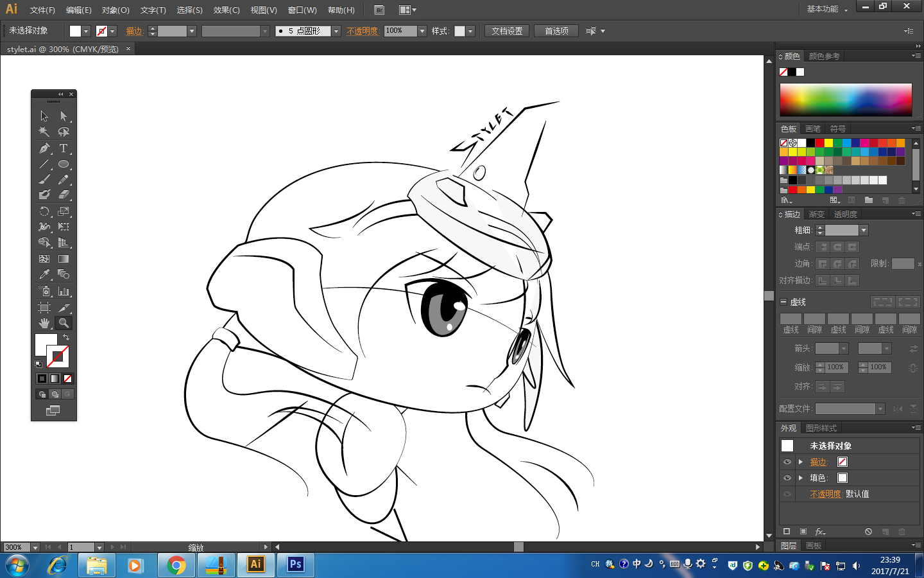Image resolution: width=924 pixels, height=578 pixels.
Task: Open the 5 点圆形 brush dropdown
Action: point(336,31)
